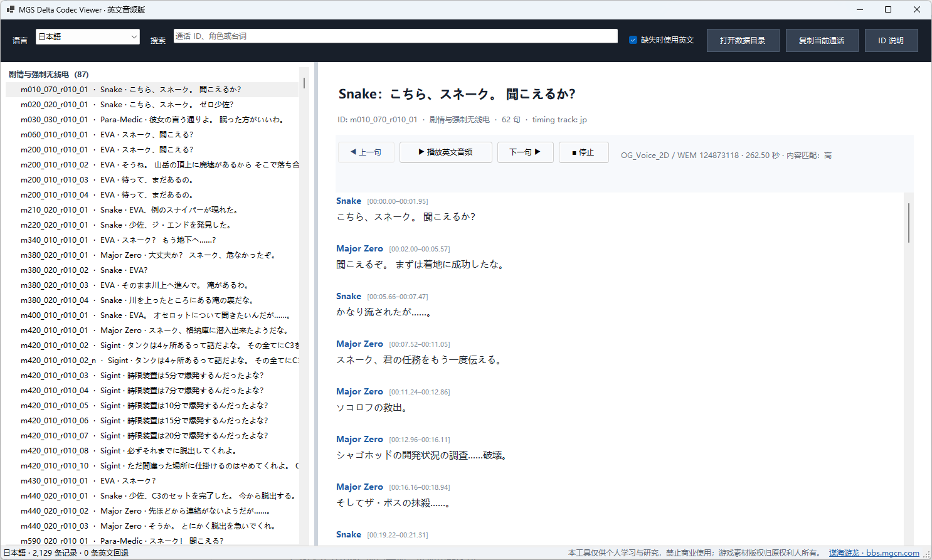Select call m010_070_r010_01 in the list

[x=152, y=90]
